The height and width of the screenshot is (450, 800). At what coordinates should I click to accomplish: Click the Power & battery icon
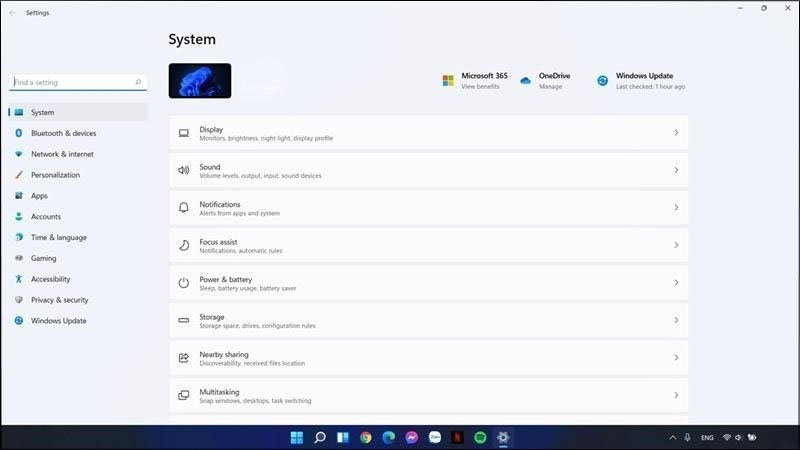point(183,283)
